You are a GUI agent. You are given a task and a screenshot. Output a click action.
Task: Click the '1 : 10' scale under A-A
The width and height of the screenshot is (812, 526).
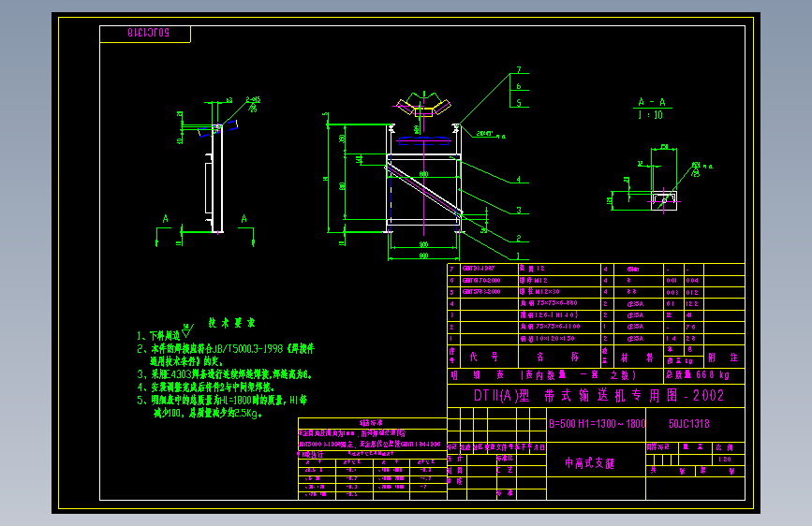(651, 115)
